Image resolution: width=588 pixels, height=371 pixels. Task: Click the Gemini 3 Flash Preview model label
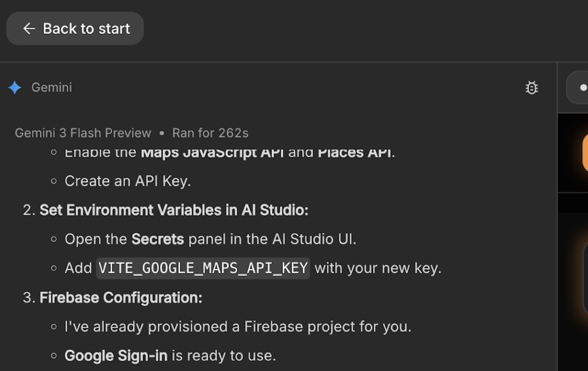83,133
